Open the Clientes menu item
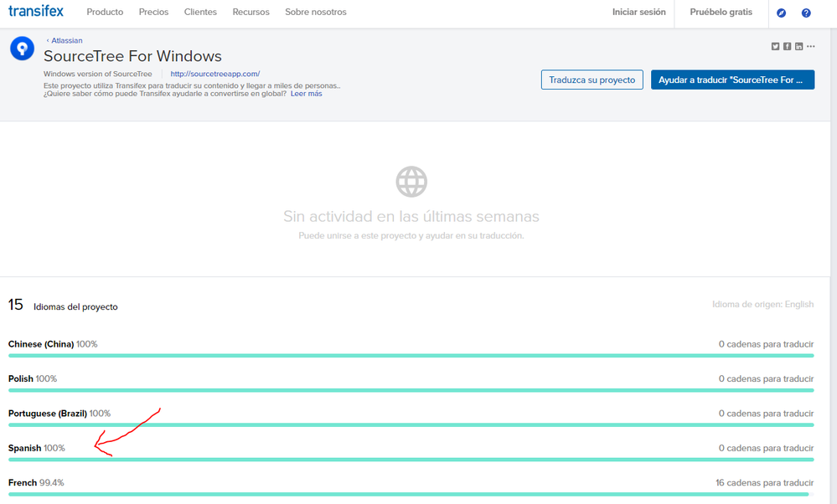 [200, 12]
